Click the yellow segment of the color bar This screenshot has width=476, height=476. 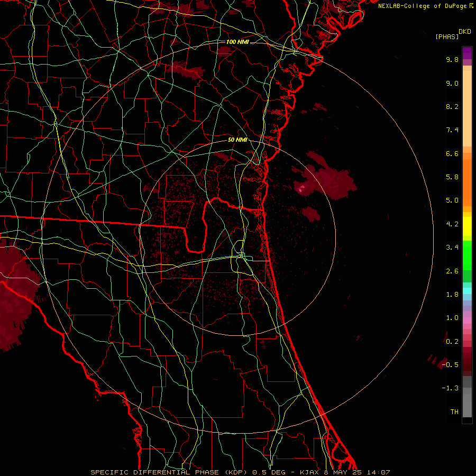[467, 226]
